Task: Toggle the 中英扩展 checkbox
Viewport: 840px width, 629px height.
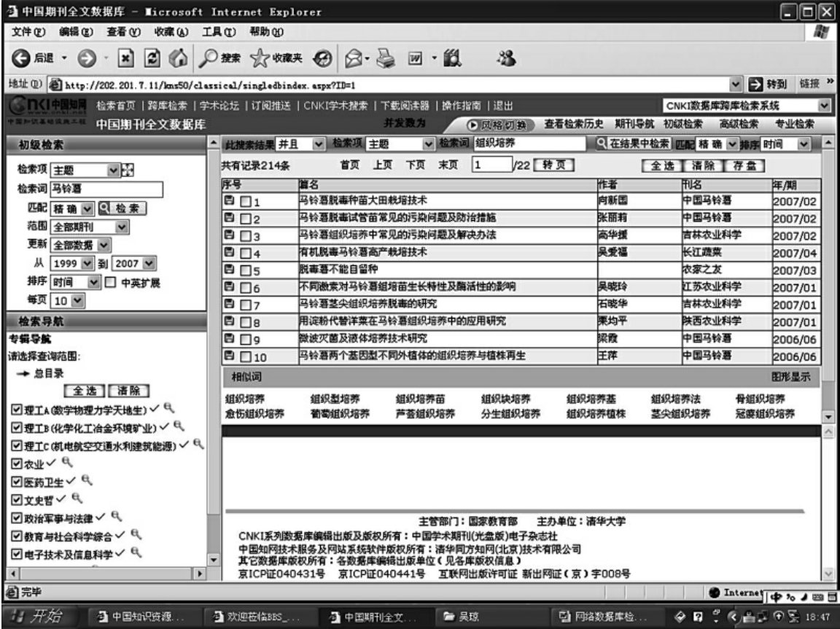Action: [110, 282]
